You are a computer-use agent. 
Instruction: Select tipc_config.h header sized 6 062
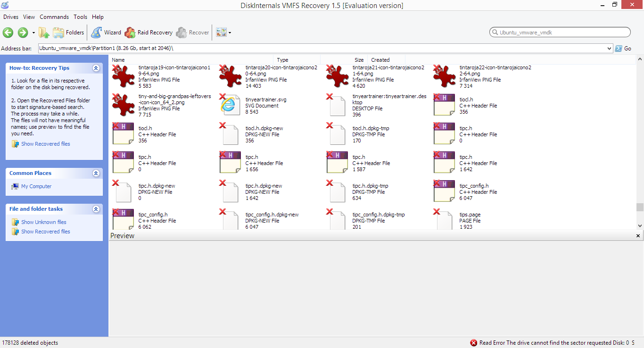click(123, 219)
